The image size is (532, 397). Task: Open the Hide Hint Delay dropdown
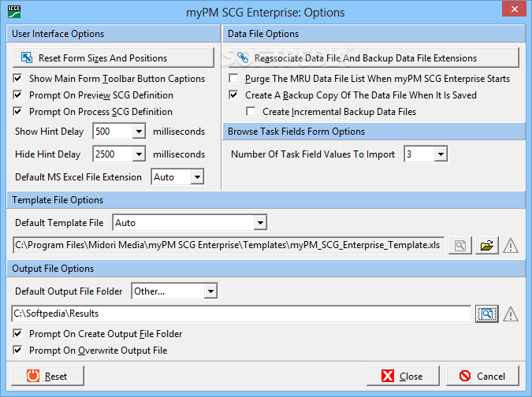pyautogui.click(x=139, y=154)
